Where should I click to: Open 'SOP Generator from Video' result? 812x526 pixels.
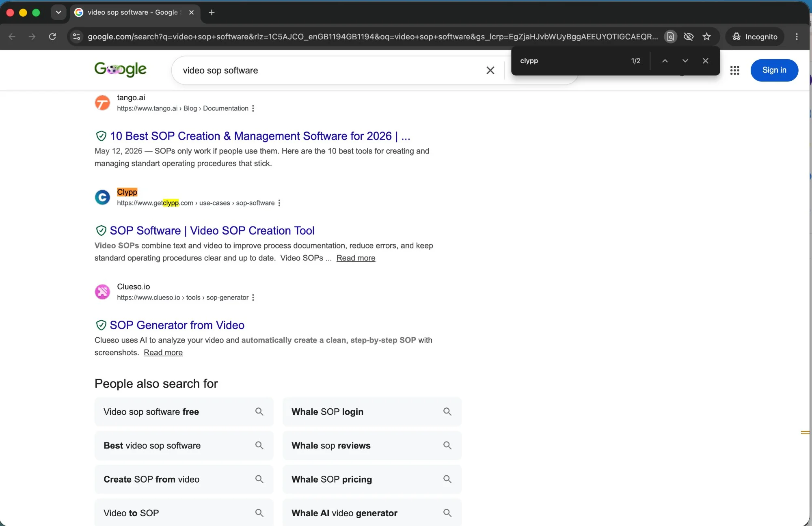point(177,325)
